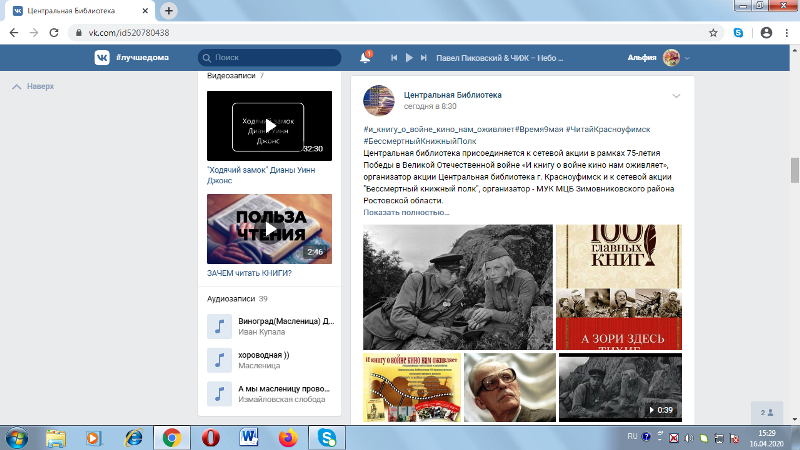Play the хороводная )) audio track
Viewport: 800px width, 450px height.
pyautogui.click(x=219, y=359)
